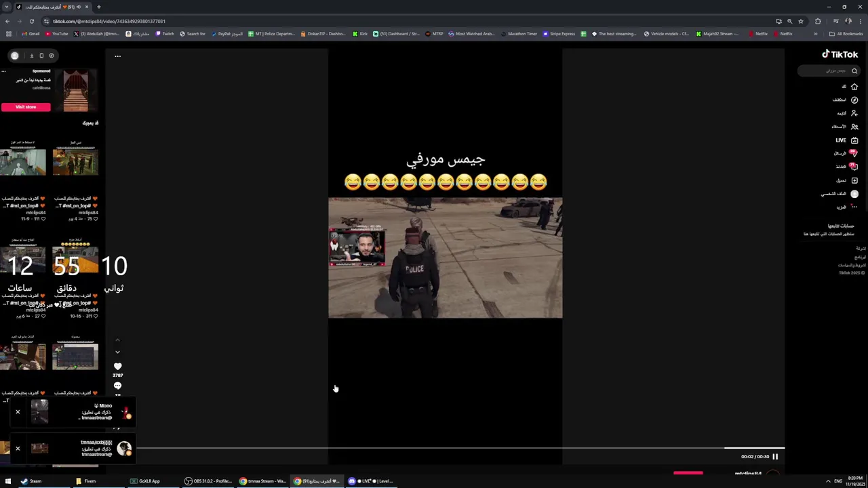Show hidden tray icons arrow
The height and width of the screenshot is (488, 868).
point(828,481)
